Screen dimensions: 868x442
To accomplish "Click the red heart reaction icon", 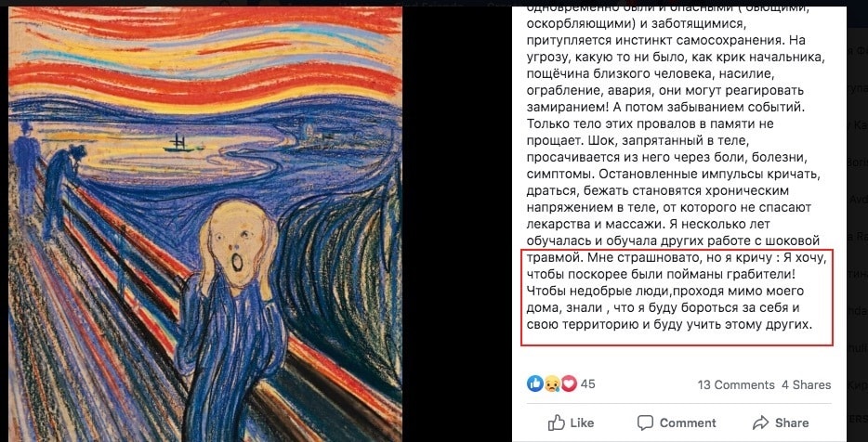I will point(569,383).
